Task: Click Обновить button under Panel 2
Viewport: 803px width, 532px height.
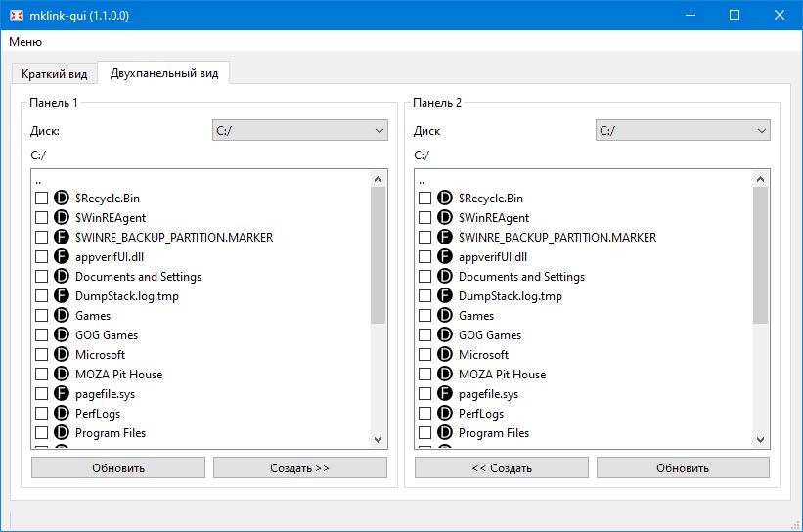Action: [683, 467]
